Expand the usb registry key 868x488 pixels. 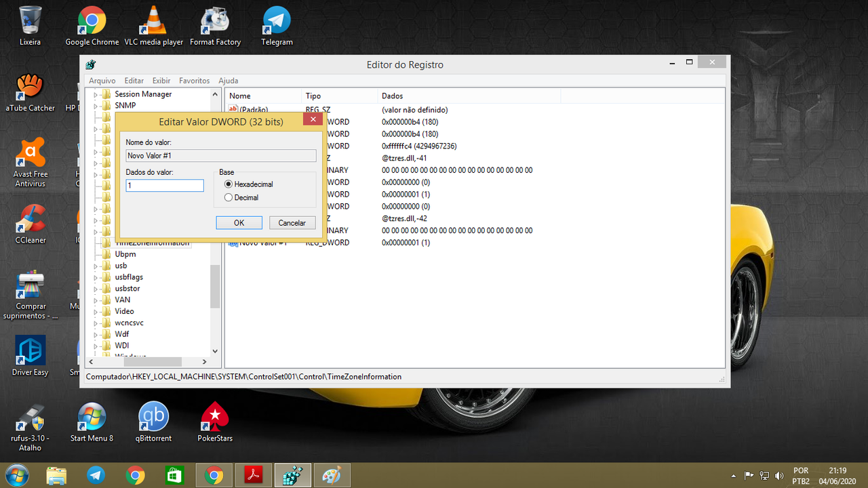[x=96, y=266]
